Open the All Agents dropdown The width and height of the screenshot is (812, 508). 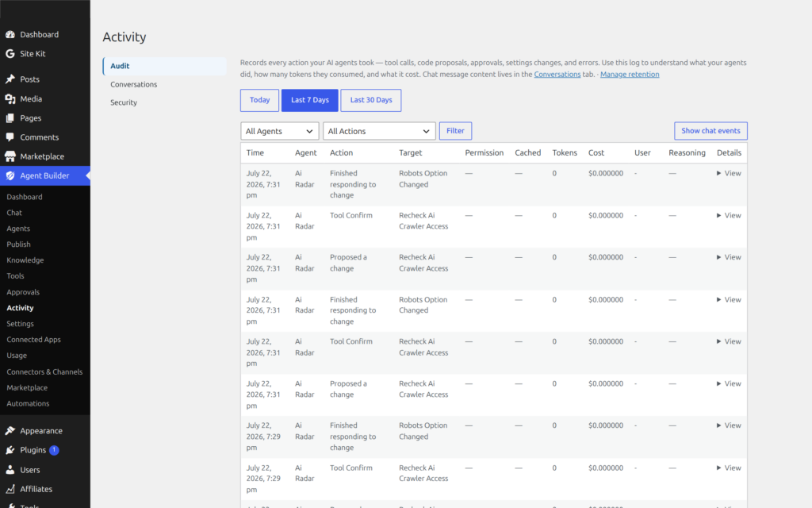[280, 131]
